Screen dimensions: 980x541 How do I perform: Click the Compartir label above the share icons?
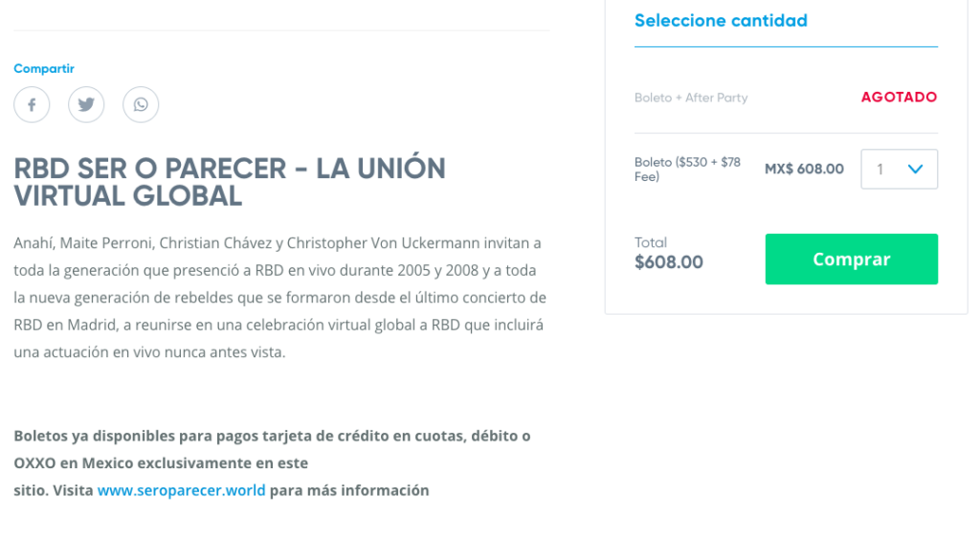(x=44, y=69)
